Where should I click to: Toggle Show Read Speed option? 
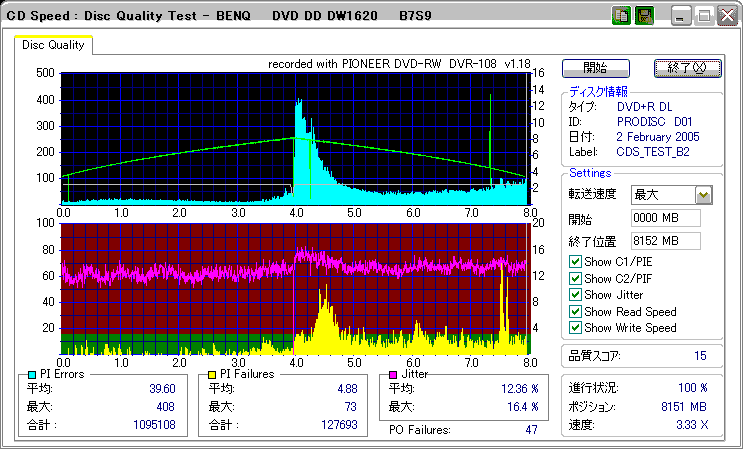point(575,311)
